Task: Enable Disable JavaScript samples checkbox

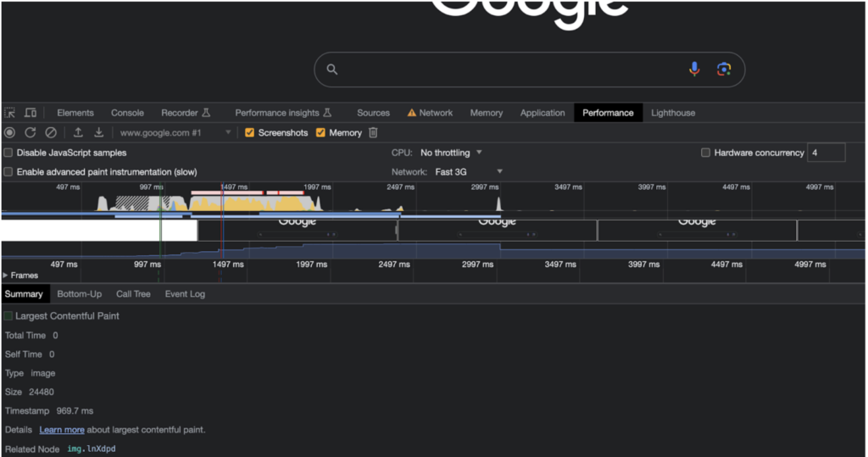Action: click(x=8, y=153)
